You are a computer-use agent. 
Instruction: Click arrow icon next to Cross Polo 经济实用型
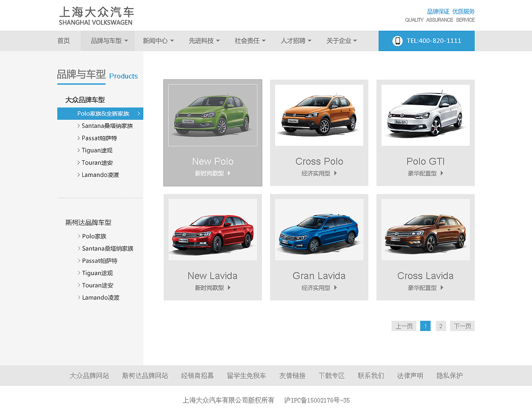click(x=335, y=173)
